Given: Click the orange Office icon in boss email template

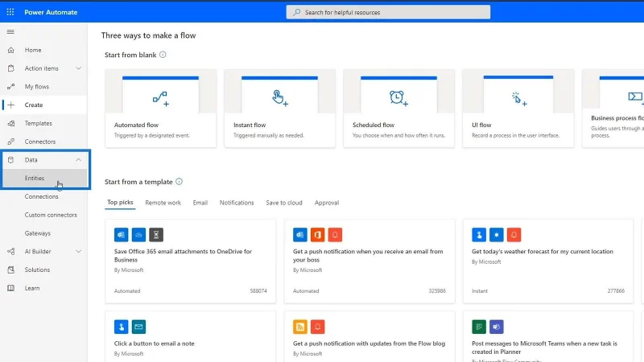Looking at the screenshot, I should click(317, 235).
